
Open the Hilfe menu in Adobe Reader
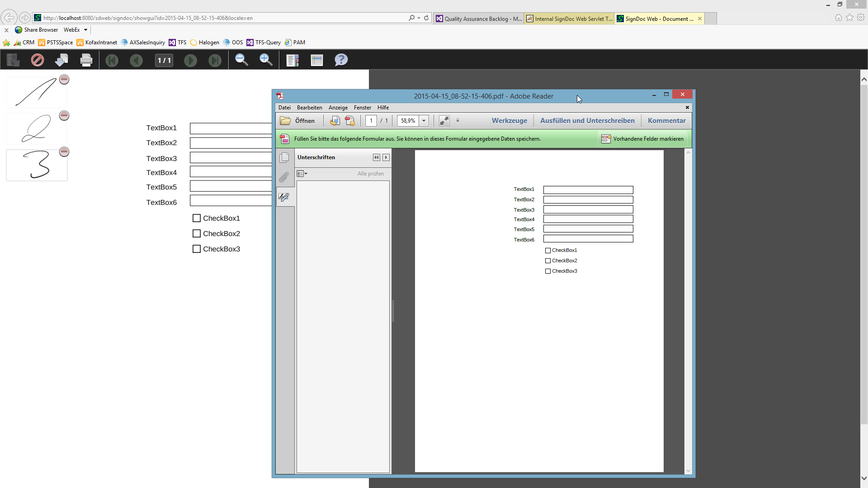pyautogui.click(x=383, y=108)
